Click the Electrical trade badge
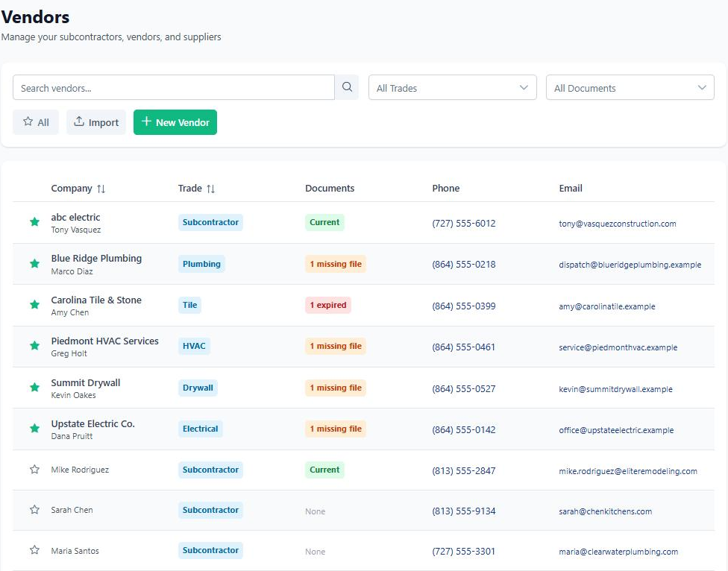 [x=200, y=429]
